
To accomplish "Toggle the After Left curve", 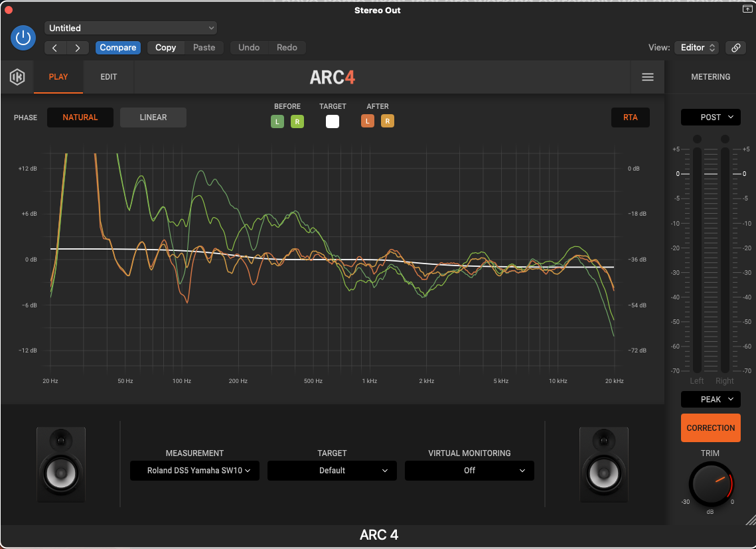I will pyautogui.click(x=368, y=121).
